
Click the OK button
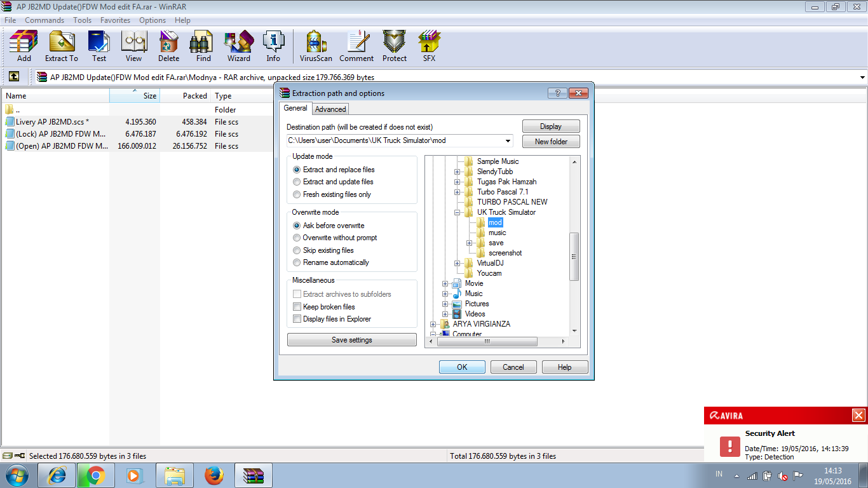point(462,367)
